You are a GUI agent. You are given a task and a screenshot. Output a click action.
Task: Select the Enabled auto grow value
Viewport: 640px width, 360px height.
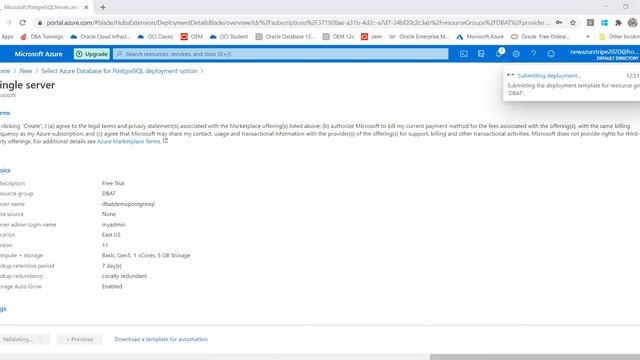click(112, 287)
